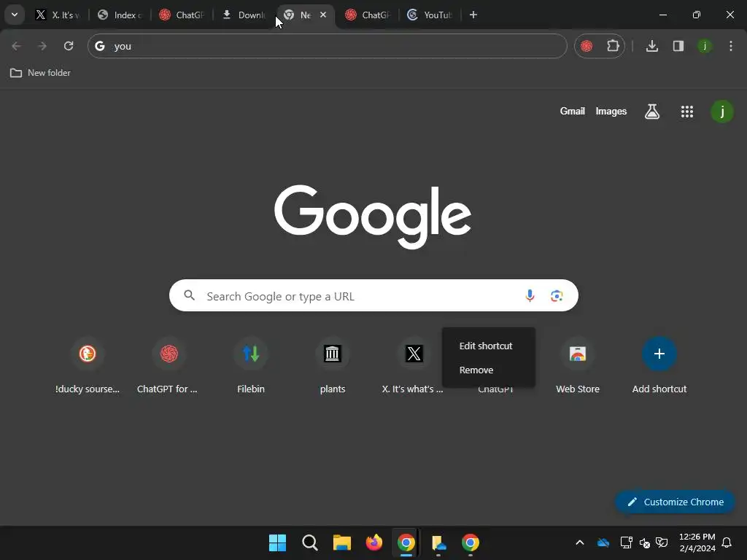Open Gmail link

click(572, 112)
